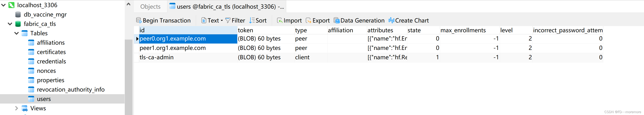The image size is (644, 115).
Task: Select the users @fabric_ca_tls tab
Action: 226,7
